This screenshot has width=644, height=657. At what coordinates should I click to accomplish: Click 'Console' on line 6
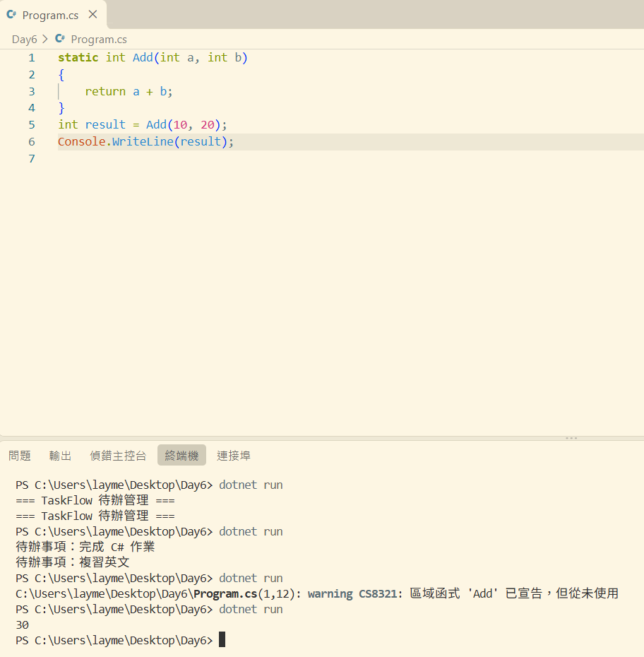tap(81, 141)
